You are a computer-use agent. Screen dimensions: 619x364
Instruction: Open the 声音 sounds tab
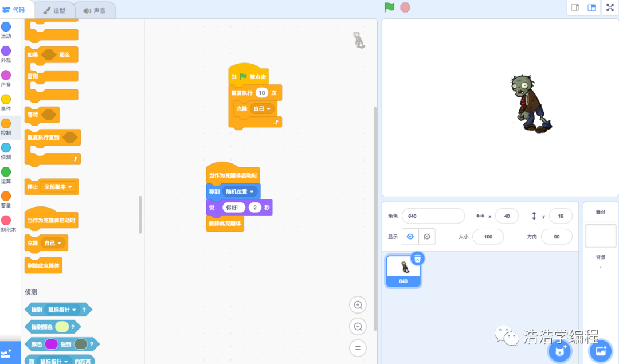click(95, 10)
